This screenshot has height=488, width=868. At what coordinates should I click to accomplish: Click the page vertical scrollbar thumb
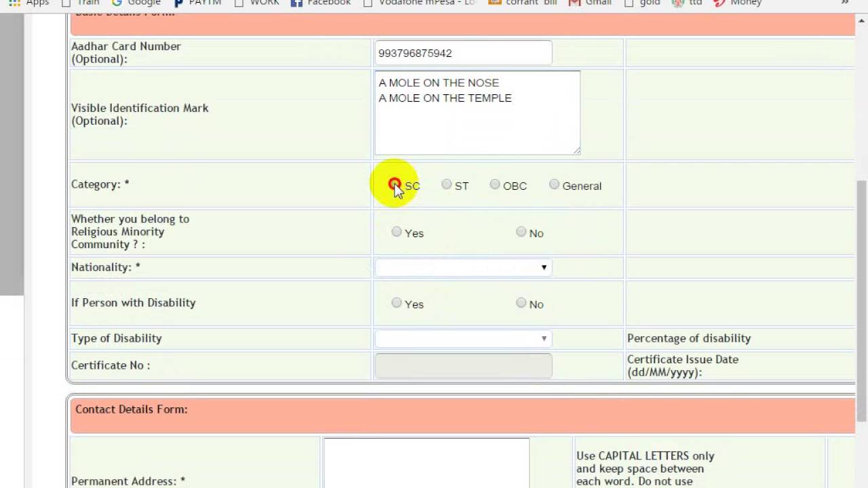[861, 300]
